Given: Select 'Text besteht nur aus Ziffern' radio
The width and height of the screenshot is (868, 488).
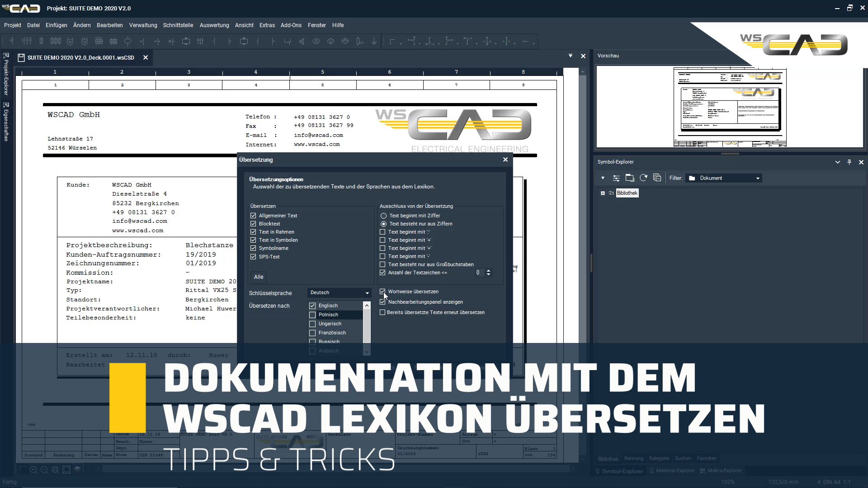Looking at the screenshot, I should click(x=383, y=224).
